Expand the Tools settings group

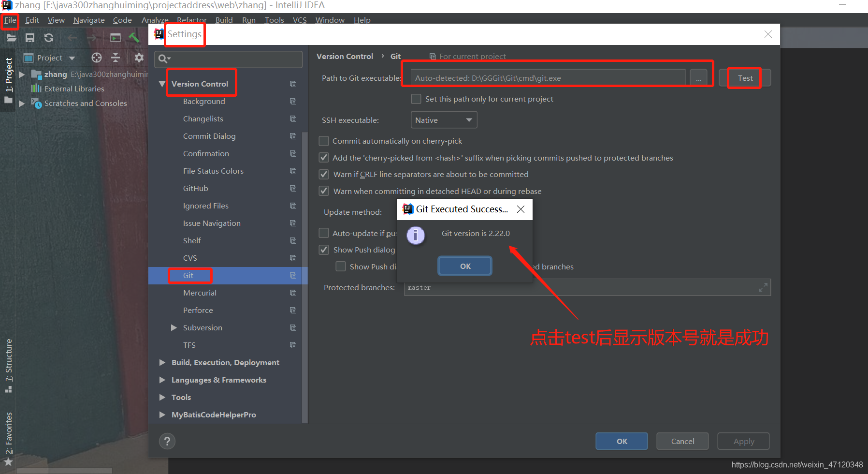(x=162, y=397)
